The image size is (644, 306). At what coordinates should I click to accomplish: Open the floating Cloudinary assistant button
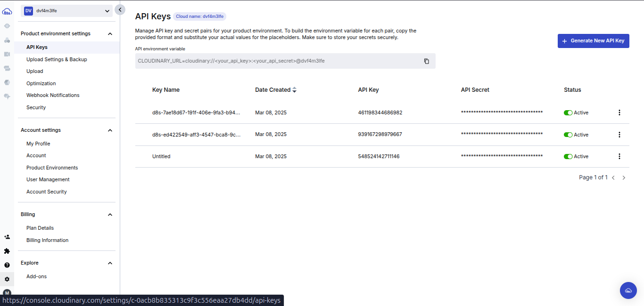point(628,290)
